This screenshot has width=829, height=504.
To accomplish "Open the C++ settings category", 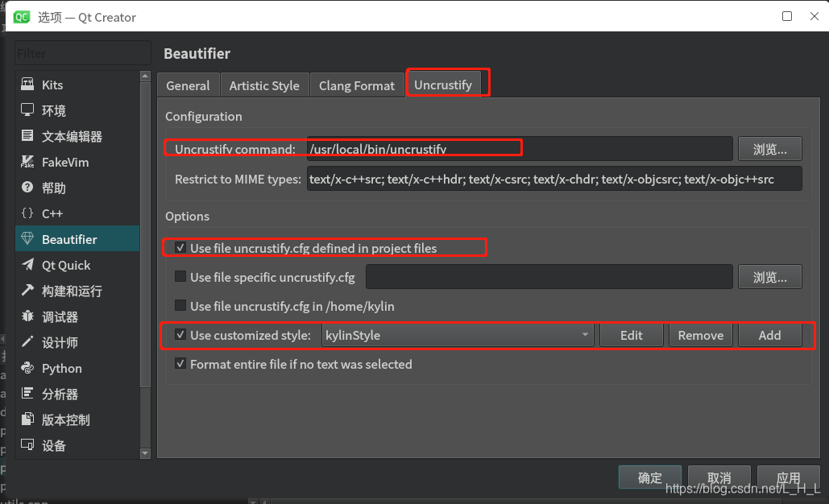I will 77,213.
